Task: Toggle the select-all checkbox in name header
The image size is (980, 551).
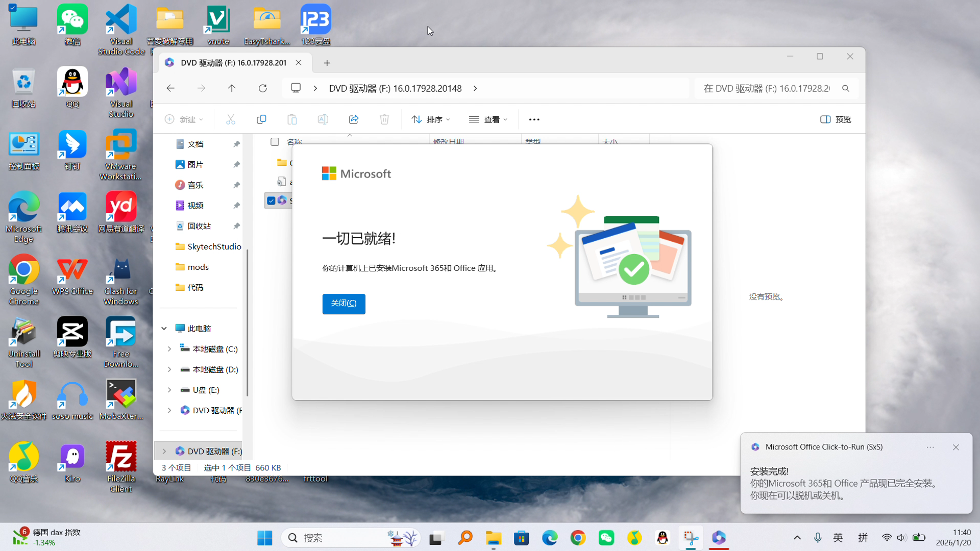Action: pyautogui.click(x=275, y=142)
